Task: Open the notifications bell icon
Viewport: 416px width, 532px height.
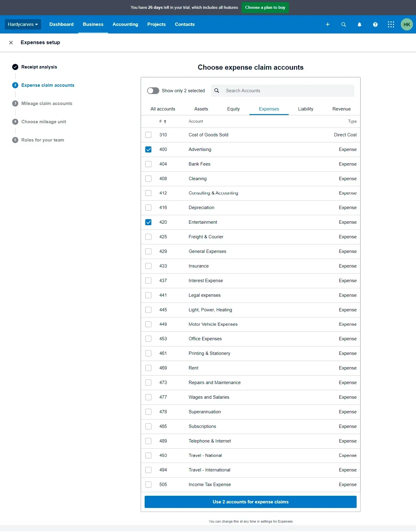Action: (x=359, y=24)
